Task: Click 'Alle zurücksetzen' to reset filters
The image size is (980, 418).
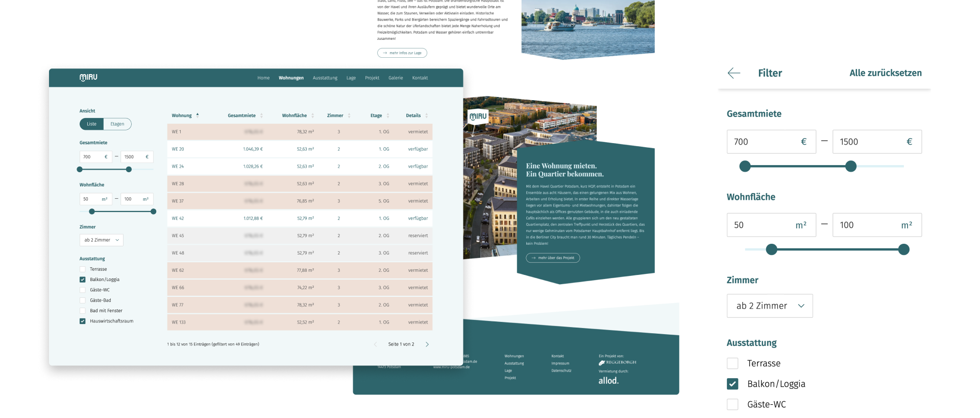Action: pyautogui.click(x=886, y=73)
